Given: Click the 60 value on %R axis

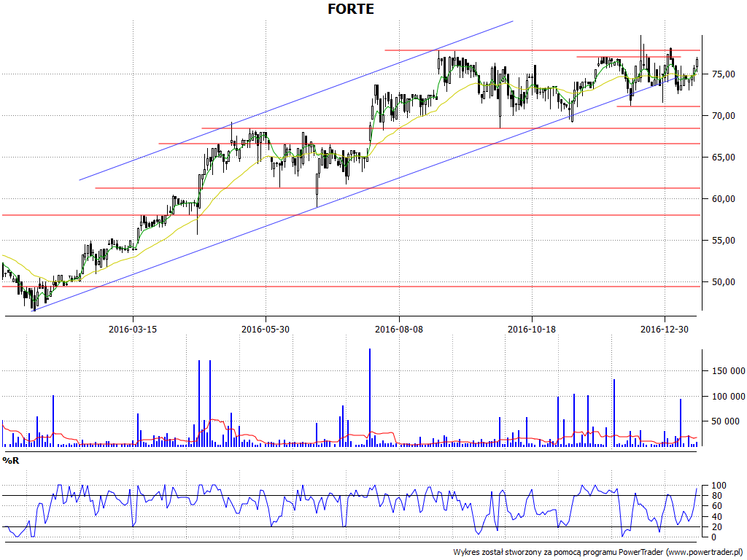Looking at the screenshot, I should coord(719,506).
